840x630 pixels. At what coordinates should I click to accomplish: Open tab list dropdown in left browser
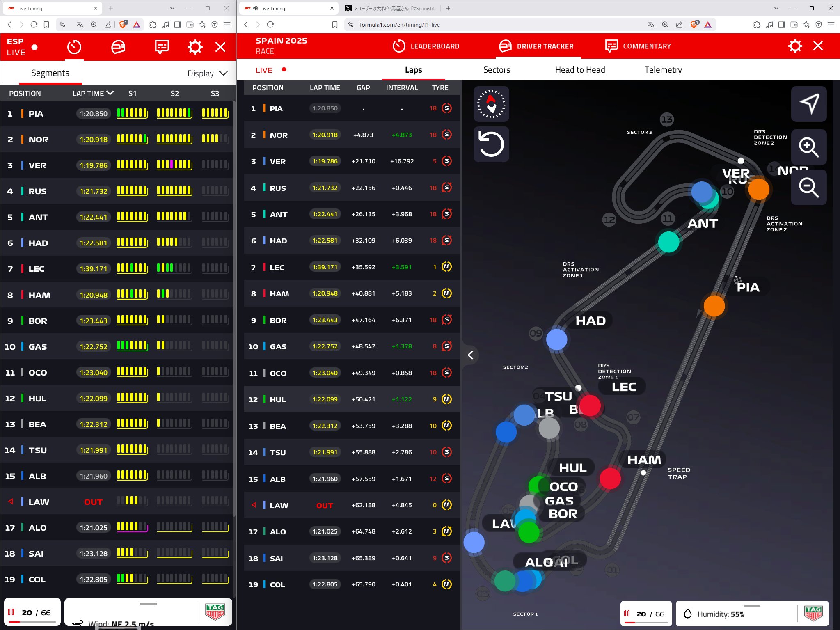point(172,8)
